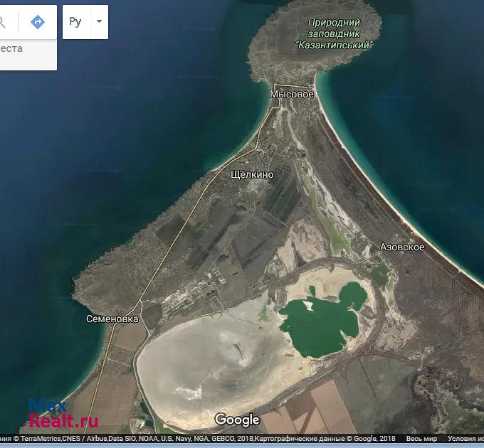Click the search magnifier icon

(x=4, y=22)
